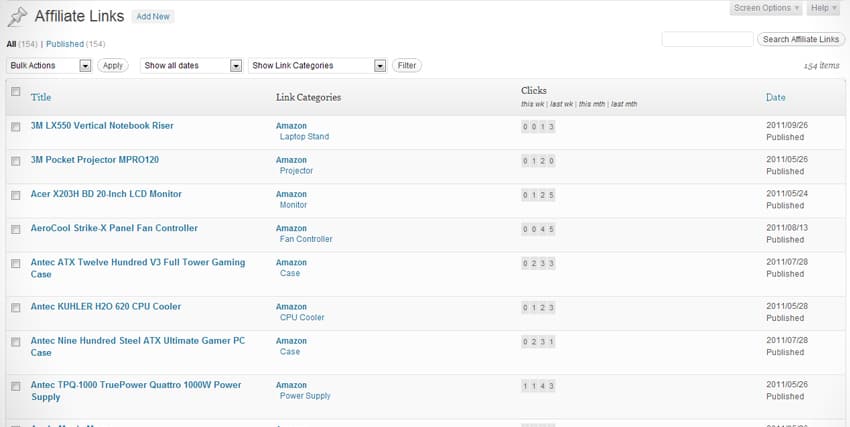Image resolution: width=850 pixels, height=427 pixels.
Task: Toggle checkbox beside Antec KUHLER H2O 620
Action: 15,308
